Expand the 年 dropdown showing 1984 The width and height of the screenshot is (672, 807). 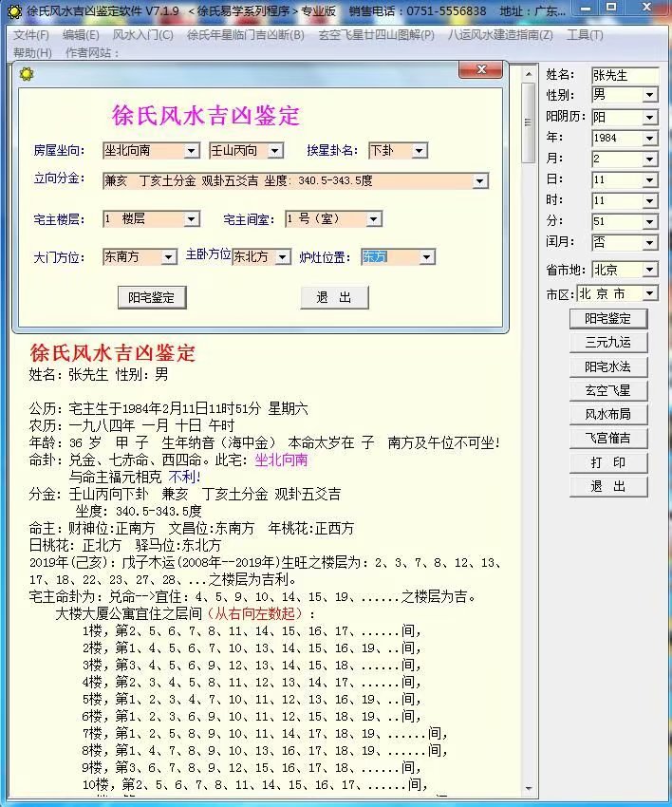(650, 139)
